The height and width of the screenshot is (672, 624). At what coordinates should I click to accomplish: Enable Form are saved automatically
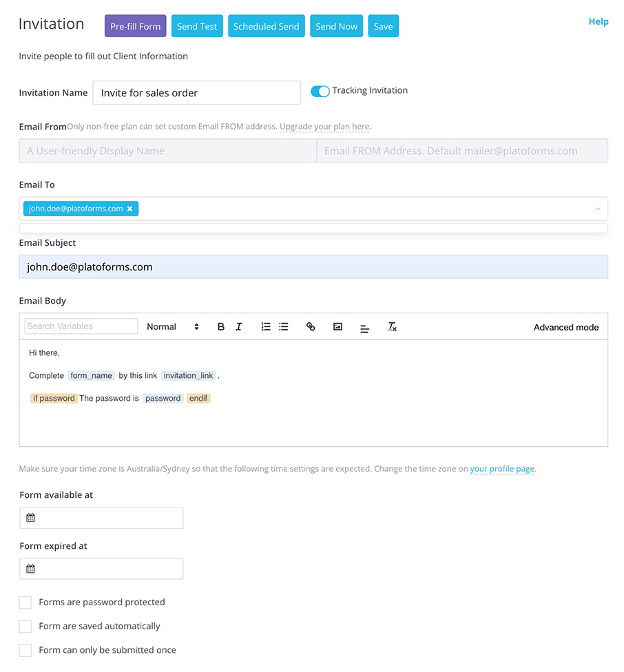(x=25, y=627)
